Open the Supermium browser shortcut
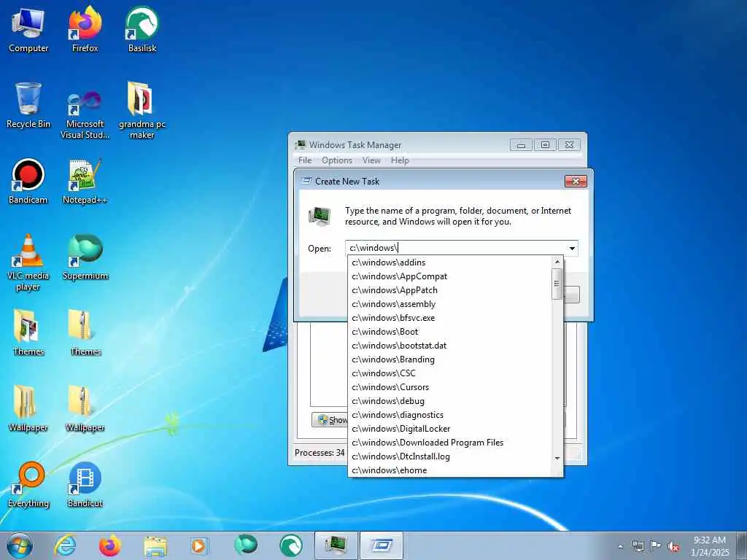This screenshot has width=747, height=560. (x=85, y=257)
